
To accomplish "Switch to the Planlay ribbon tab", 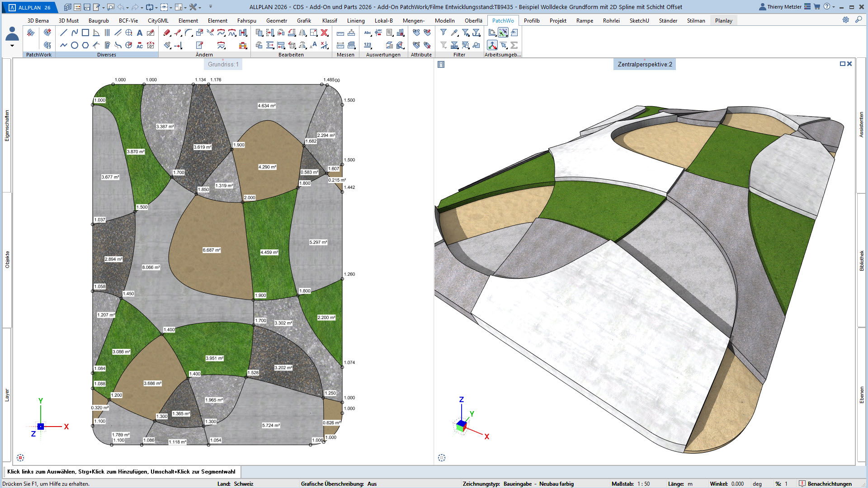I will 723,20.
